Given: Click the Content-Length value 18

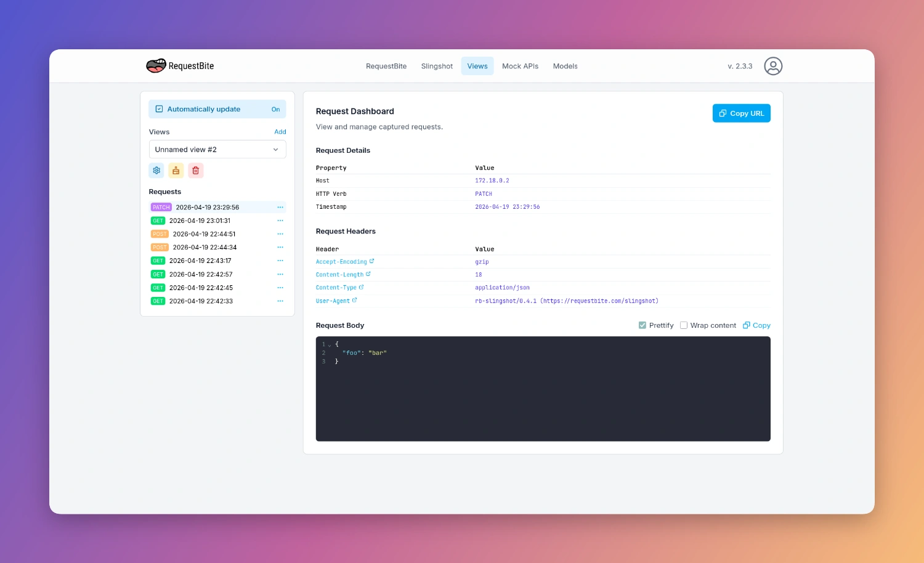Looking at the screenshot, I should click(x=479, y=275).
